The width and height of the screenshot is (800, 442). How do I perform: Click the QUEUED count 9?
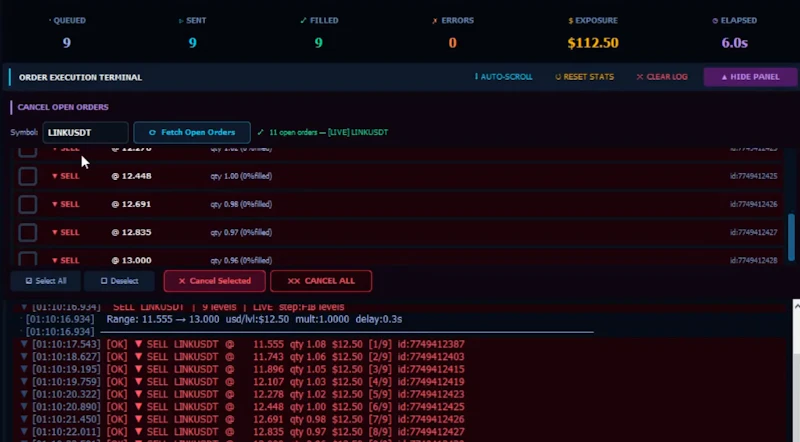click(67, 43)
